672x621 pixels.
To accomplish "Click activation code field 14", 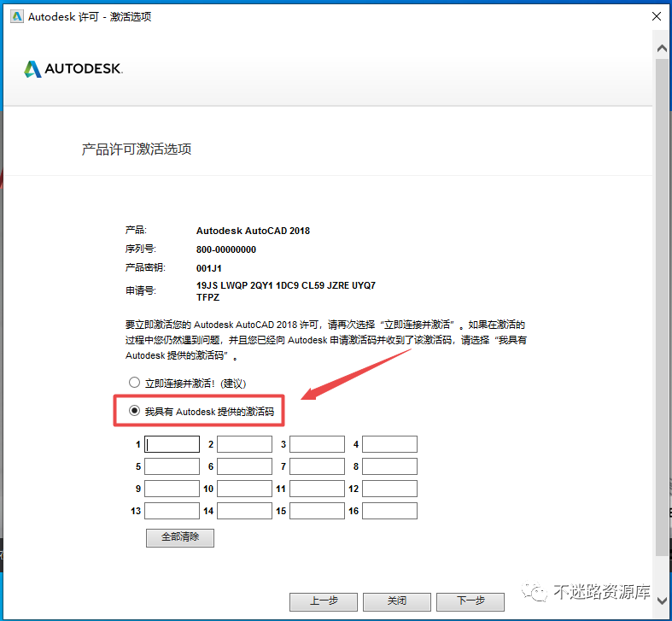I will coord(244,511).
